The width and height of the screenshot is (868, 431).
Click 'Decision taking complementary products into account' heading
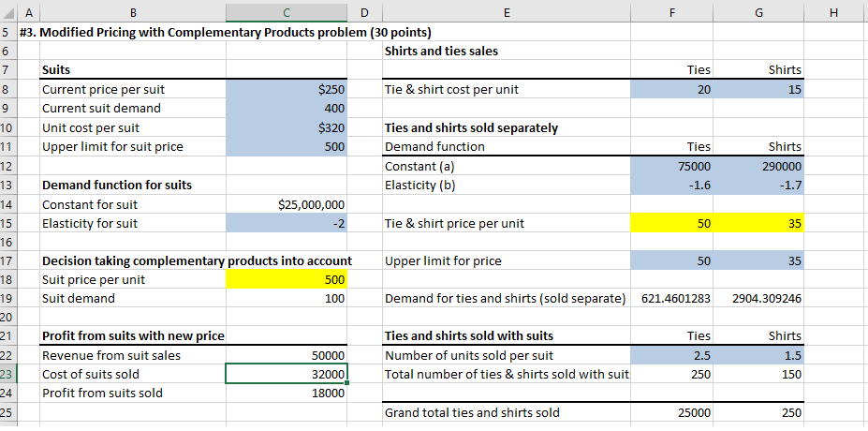tap(197, 260)
